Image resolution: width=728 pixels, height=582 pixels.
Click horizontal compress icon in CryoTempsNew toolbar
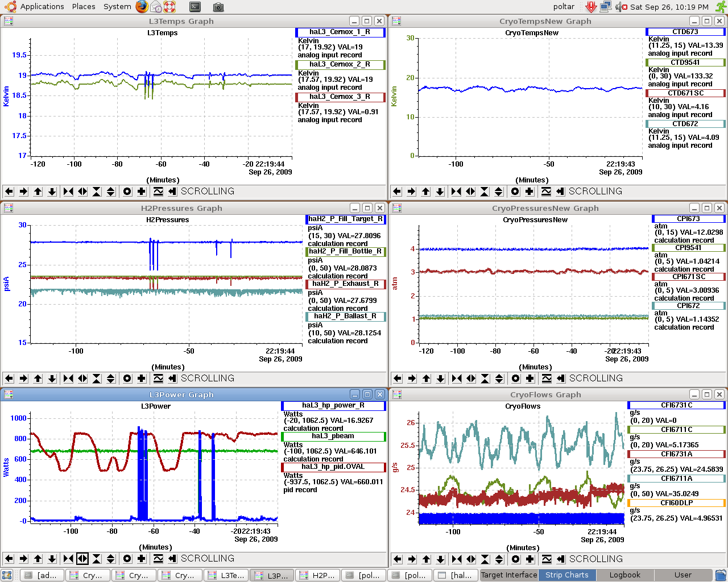(x=456, y=192)
